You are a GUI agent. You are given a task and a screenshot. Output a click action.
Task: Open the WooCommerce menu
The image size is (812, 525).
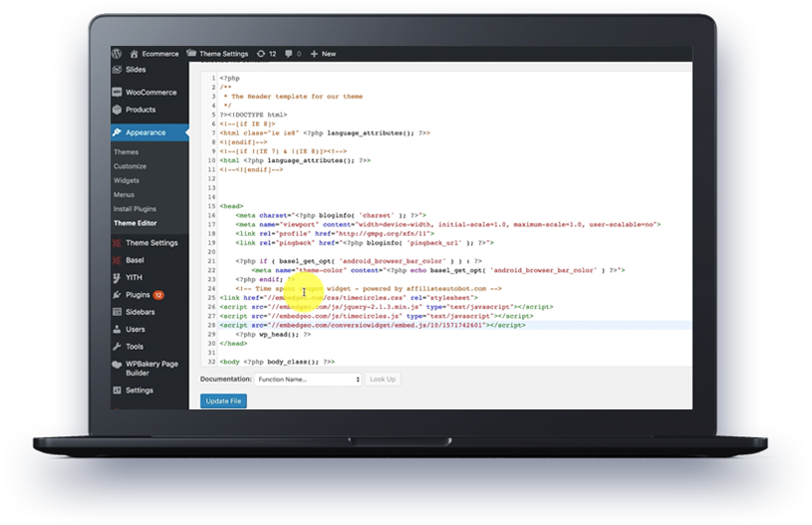[x=151, y=93]
